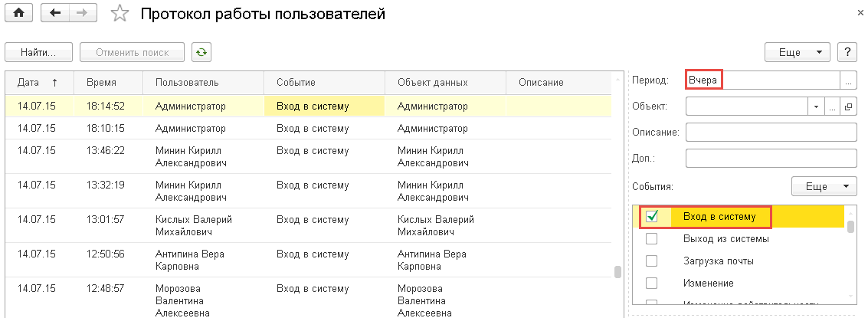This screenshot has height=318, width=868.
Task: Enable the Выход из системы checkbox
Action: coord(652,239)
